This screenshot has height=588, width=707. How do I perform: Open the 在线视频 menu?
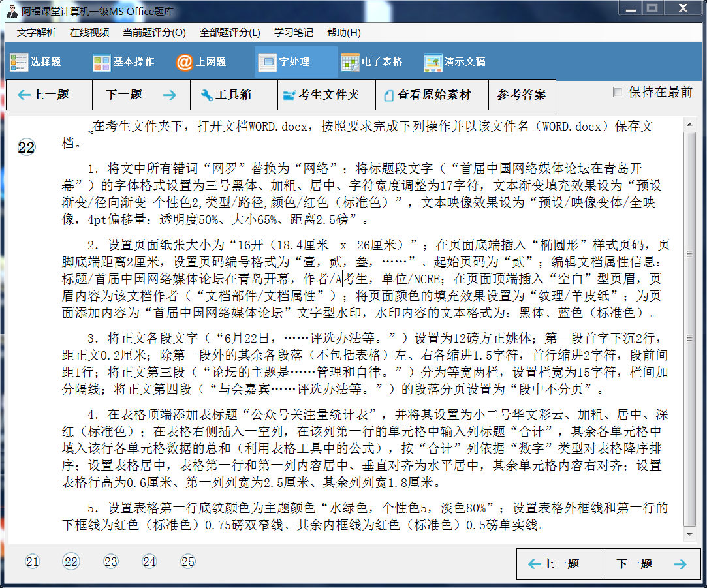pyautogui.click(x=89, y=33)
